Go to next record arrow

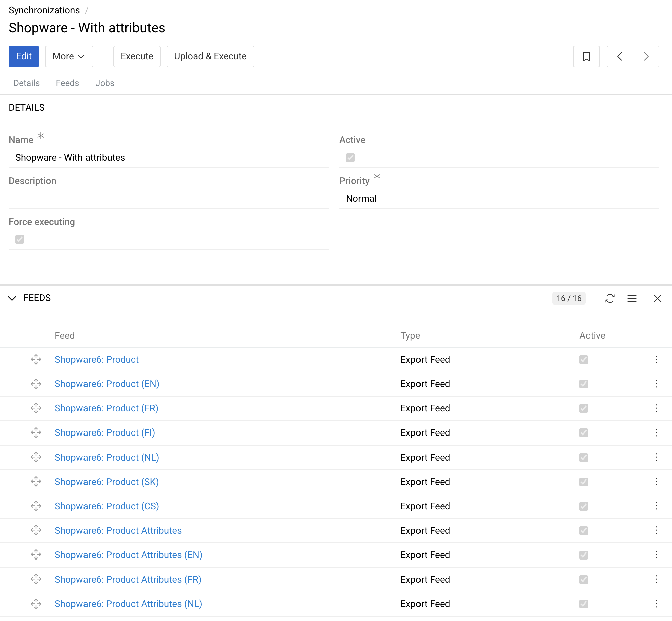point(646,56)
